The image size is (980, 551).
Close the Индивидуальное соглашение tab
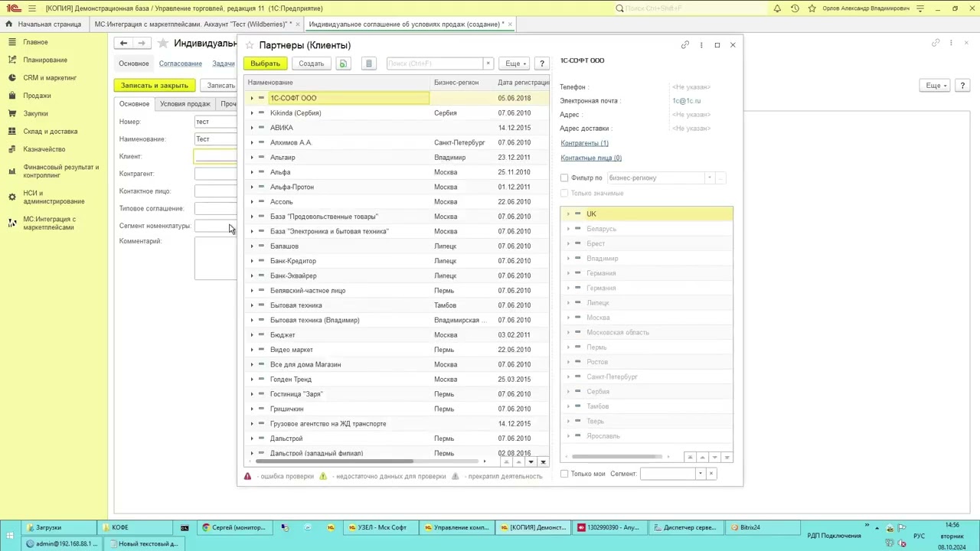click(x=510, y=24)
